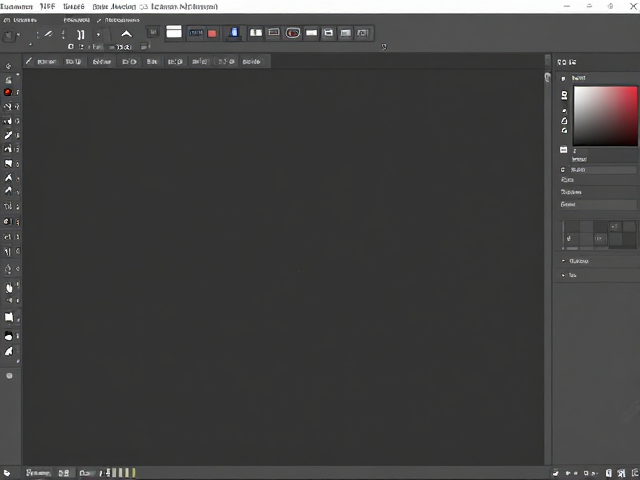
Task: Toggle the small circle icon beside the color field
Action: coord(562,169)
